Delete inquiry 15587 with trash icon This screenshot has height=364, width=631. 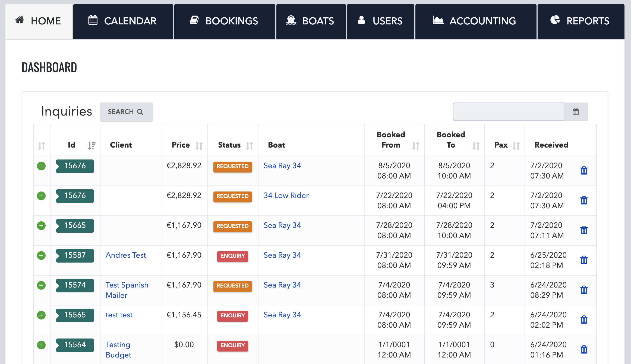pyautogui.click(x=584, y=260)
